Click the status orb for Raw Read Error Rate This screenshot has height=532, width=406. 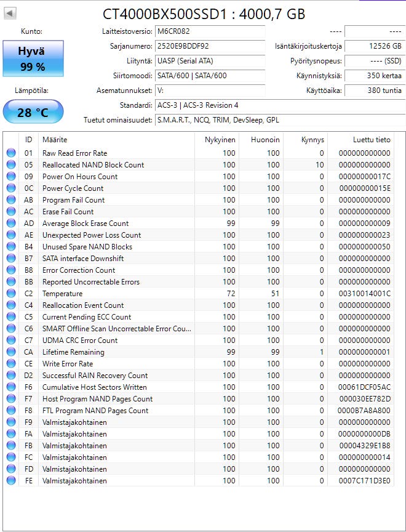click(11, 153)
